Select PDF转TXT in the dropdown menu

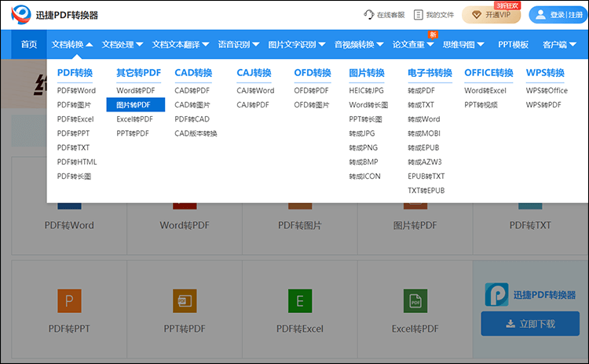[x=73, y=147]
